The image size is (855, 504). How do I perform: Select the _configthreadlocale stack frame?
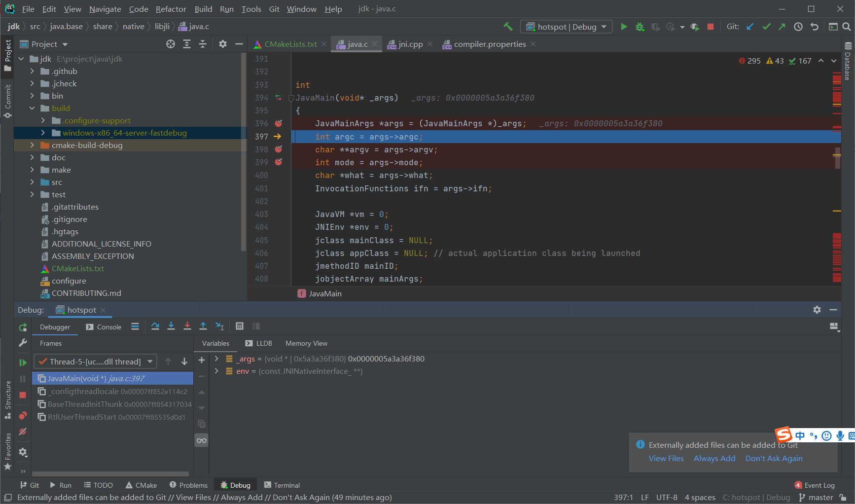[113, 391]
